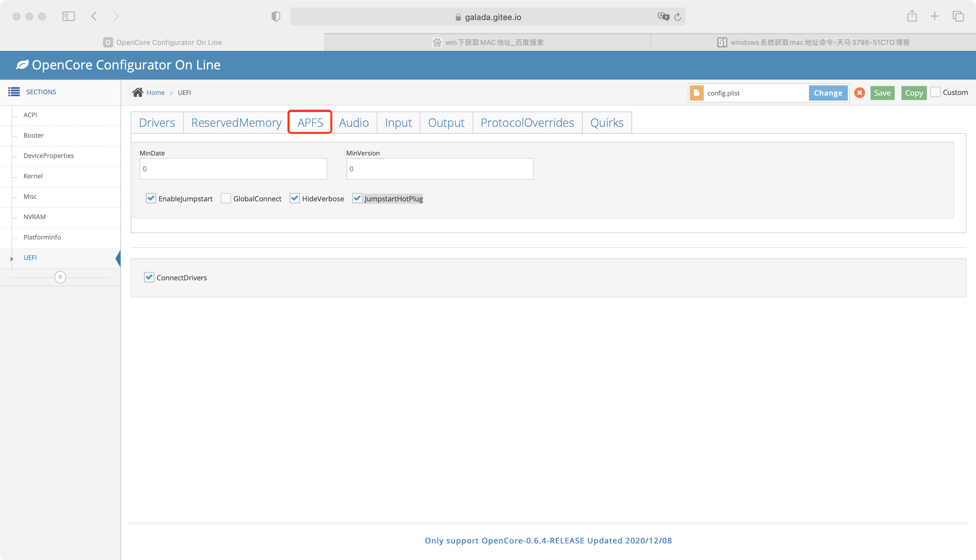Screen dimensions: 976x560
Task: Switch to the Quirks tab
Action: click(607, 123)
